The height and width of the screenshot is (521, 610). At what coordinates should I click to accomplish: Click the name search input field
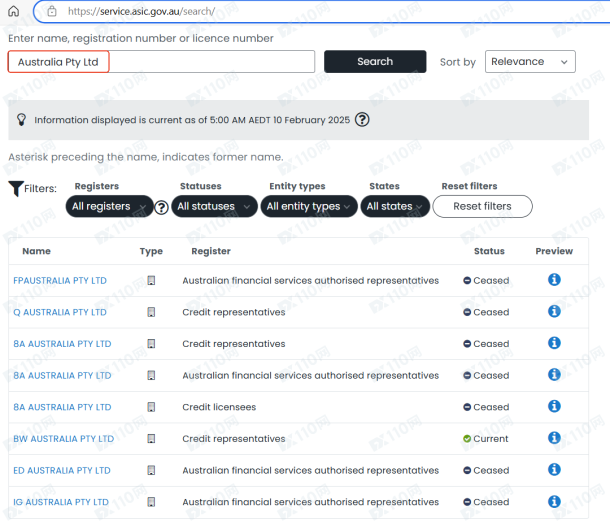tap(161, 61)
